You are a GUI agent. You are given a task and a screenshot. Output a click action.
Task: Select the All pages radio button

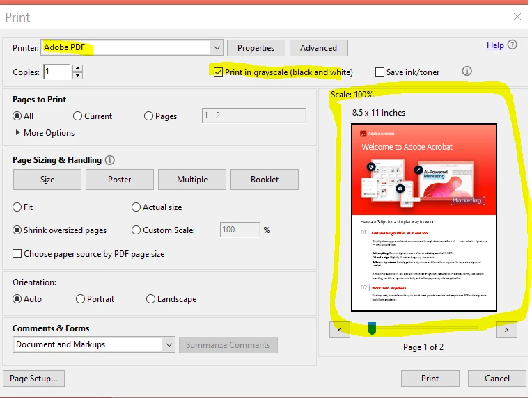(17, 116)
